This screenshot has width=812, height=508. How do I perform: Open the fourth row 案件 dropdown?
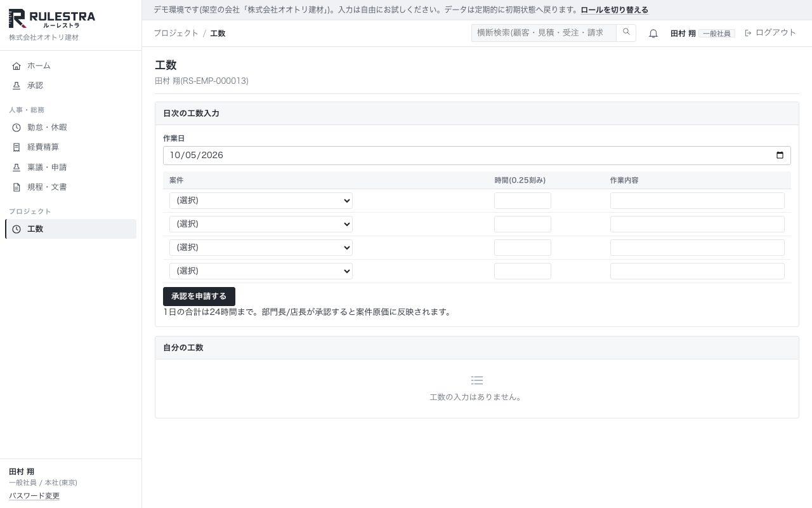pyautogui.click(x=261, y=271)
